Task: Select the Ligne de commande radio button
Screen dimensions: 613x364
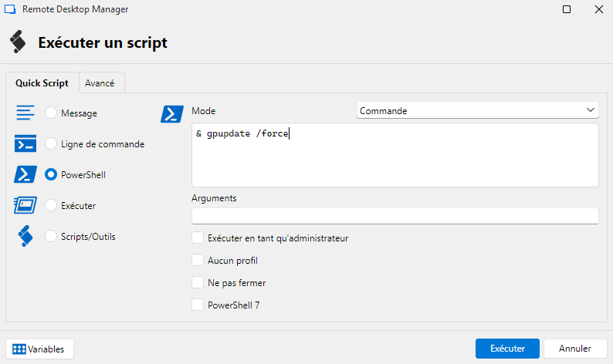Action: pyautogui.click(x=51, y=143)
